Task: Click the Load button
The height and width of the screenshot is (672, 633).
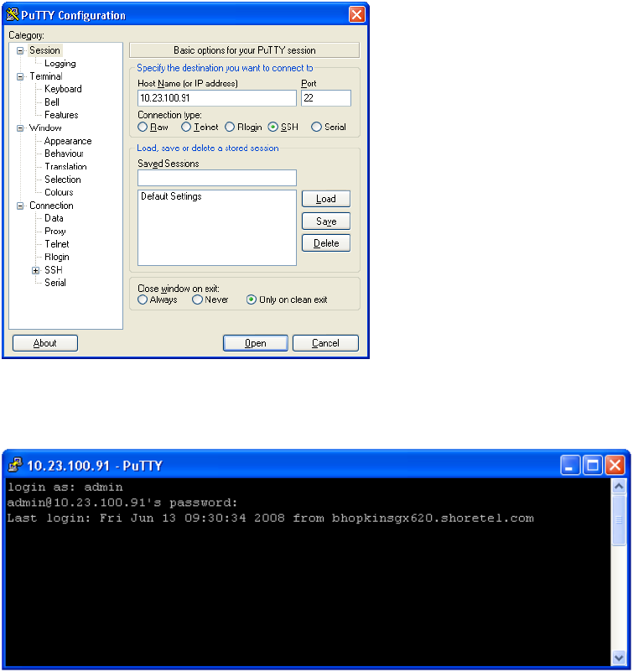Action: click(326, 199)
